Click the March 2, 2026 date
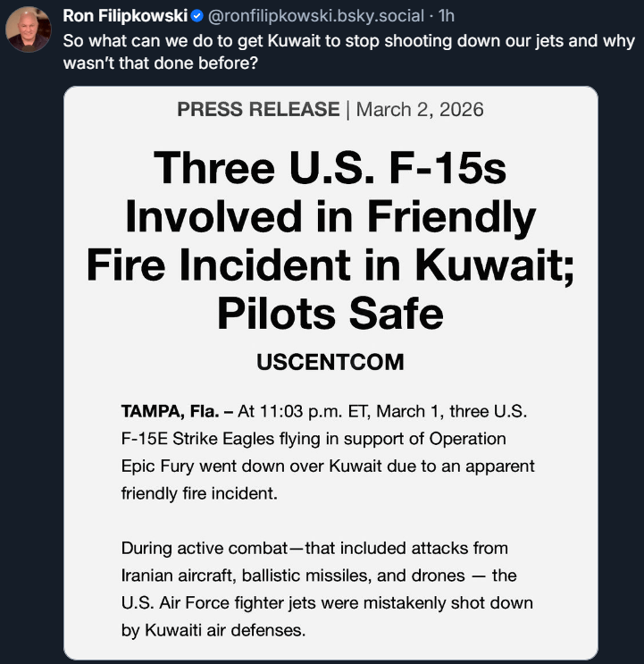The image size is (644, 664). 420,110
